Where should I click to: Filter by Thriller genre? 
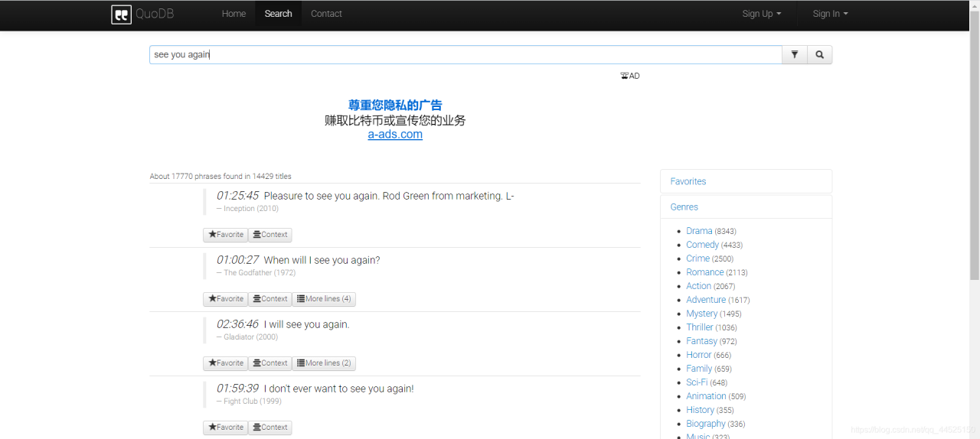699,327
